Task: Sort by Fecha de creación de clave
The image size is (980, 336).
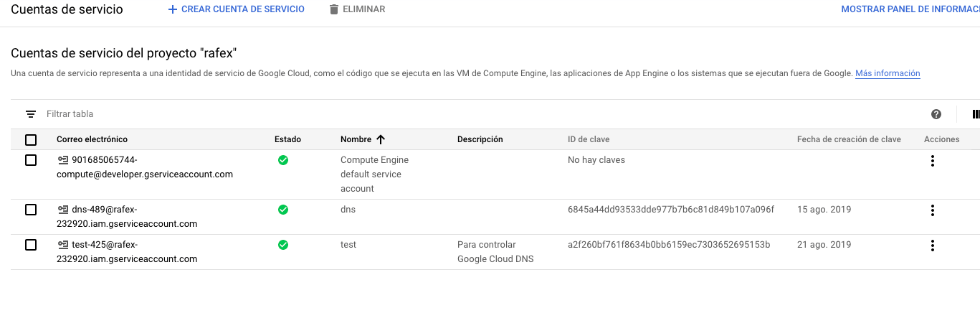Action: pos(848,139)
